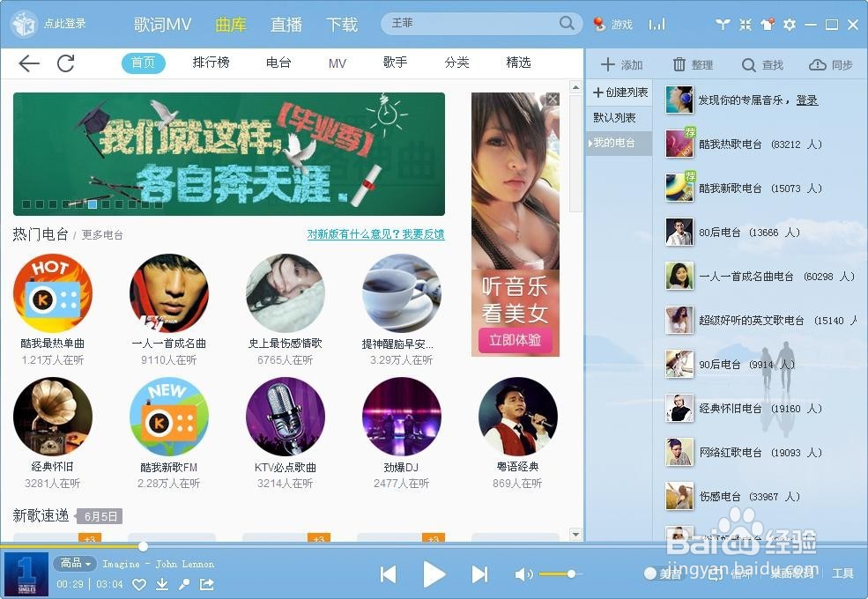The width and height of the screenshot is (868, 599).
Task: Open the MV sub-tab
Action: 338,63
